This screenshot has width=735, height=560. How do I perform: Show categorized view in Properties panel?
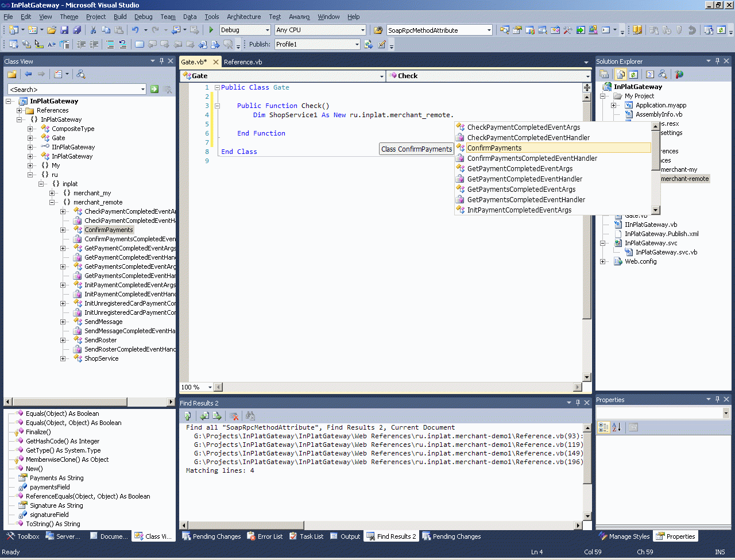click(x=604, y=427)
